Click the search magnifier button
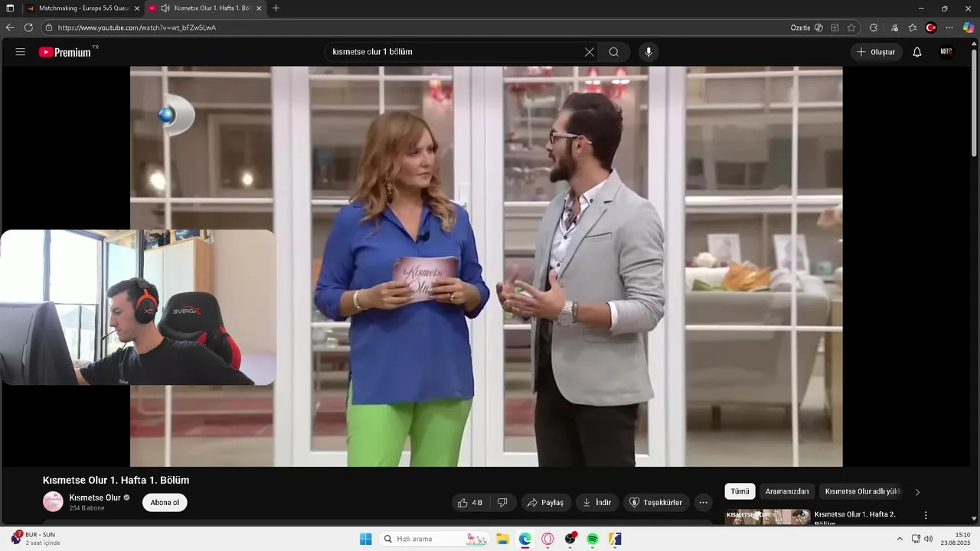Screen dimensions: 980x551 (614, 52)
